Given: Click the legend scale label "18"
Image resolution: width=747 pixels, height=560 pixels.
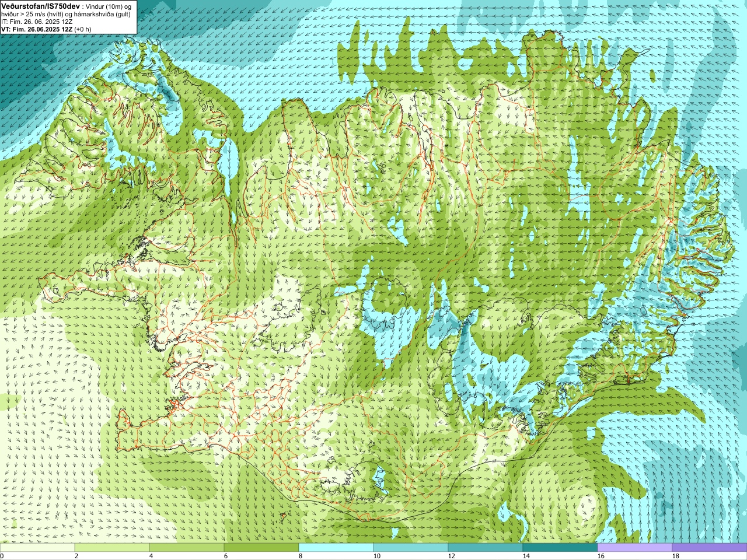Looking at the screenshot, I should tap(675, 556).
